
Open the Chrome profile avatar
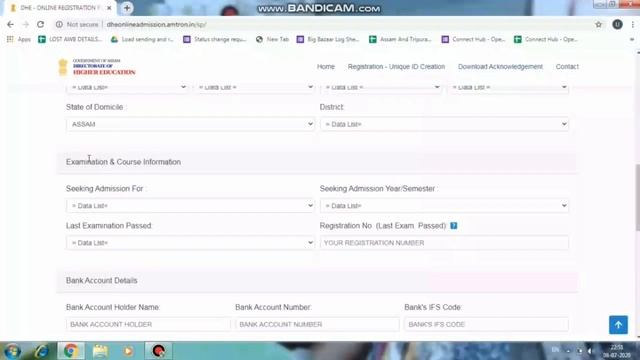617,24
